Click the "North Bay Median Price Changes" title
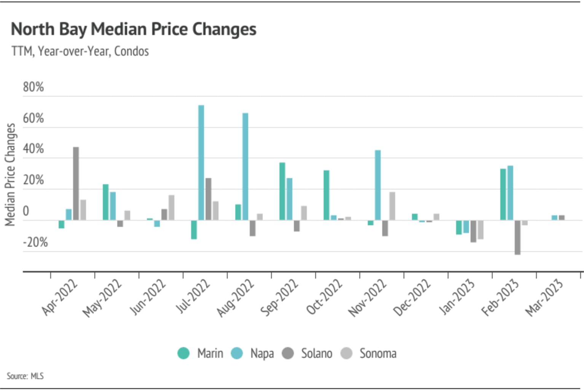584x392 pixels. pyautogui.click(x=134, y=29)
